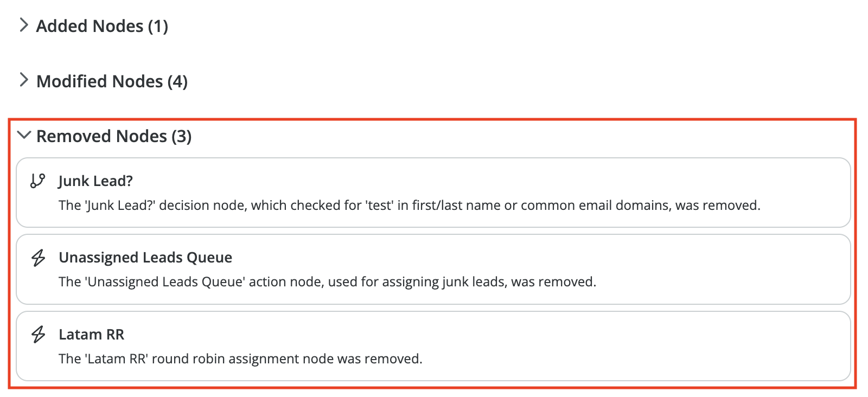
Task: Open the Latam RR node title
Action: (91, 335)
